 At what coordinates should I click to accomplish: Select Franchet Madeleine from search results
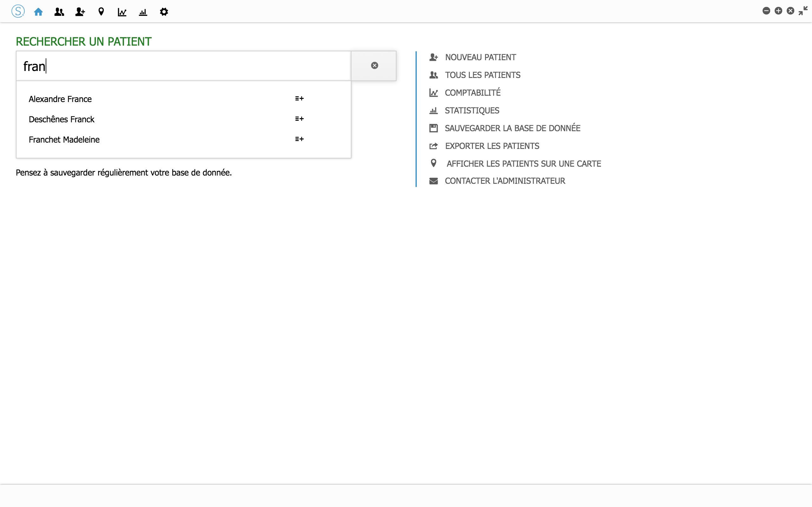64,139
